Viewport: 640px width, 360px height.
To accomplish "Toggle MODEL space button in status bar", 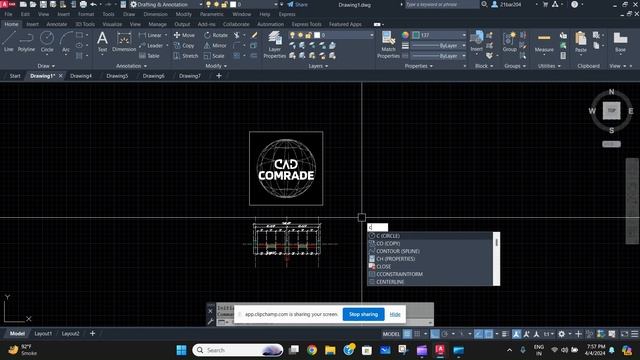I will (391, 334).
